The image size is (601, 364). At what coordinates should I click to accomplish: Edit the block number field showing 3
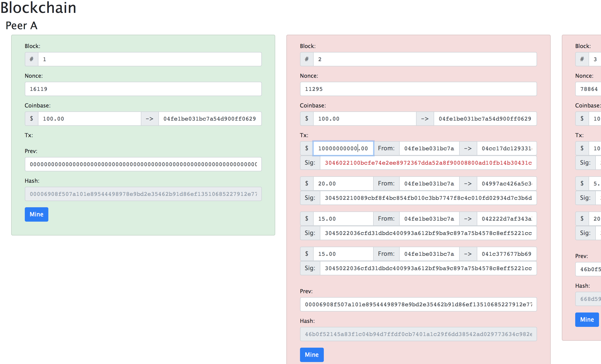pos(595,59)
